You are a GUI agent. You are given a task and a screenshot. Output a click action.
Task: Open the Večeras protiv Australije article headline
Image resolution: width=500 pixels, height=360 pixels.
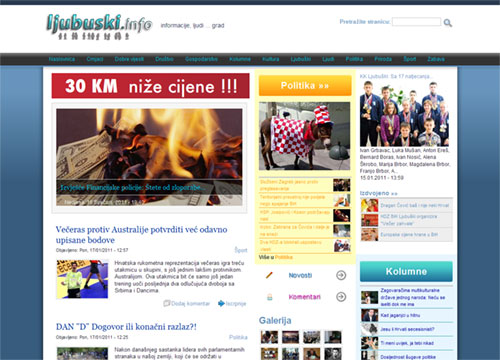[141, 235]
